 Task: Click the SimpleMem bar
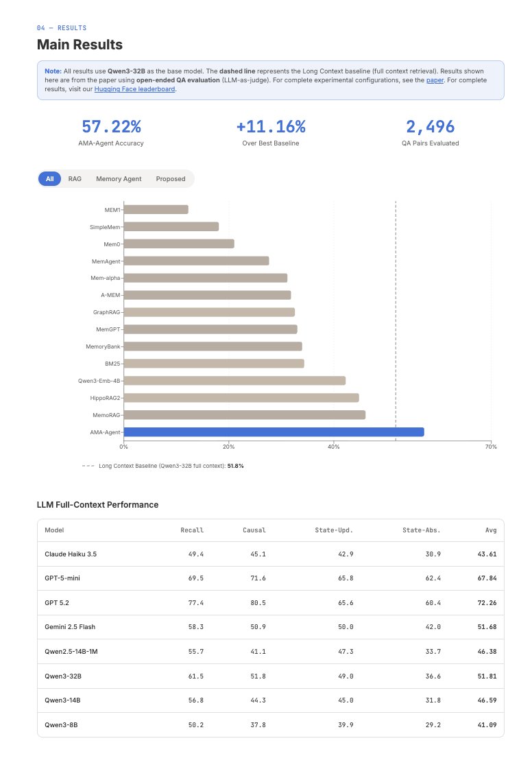click(x=171, y=226)
